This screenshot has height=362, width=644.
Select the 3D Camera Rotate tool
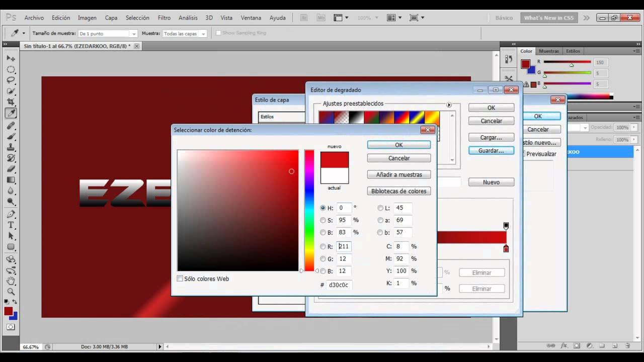tap(11, 270)
